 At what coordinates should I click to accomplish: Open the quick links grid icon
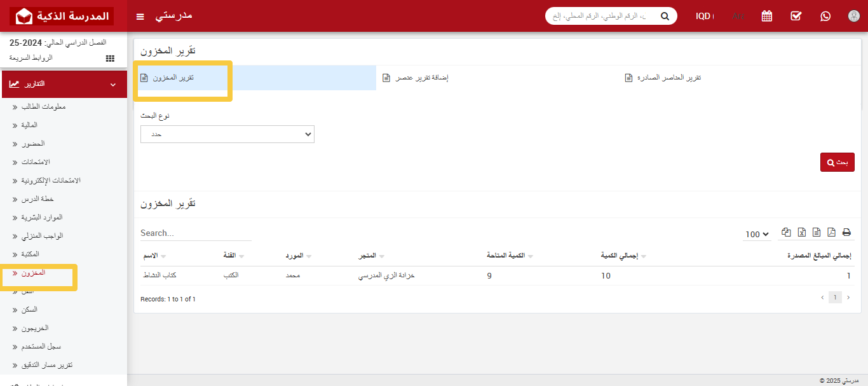pyautogui.click(x=110, y=58)
